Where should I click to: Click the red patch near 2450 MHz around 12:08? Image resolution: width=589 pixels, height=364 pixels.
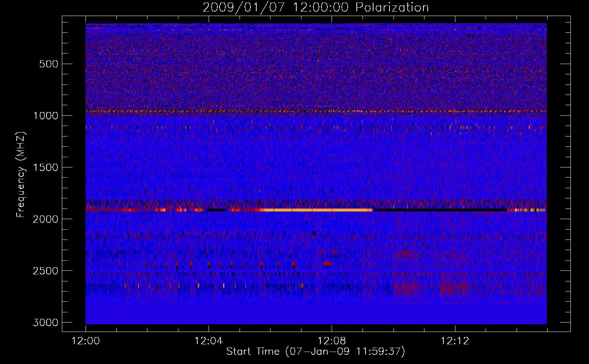coord(327,264)
